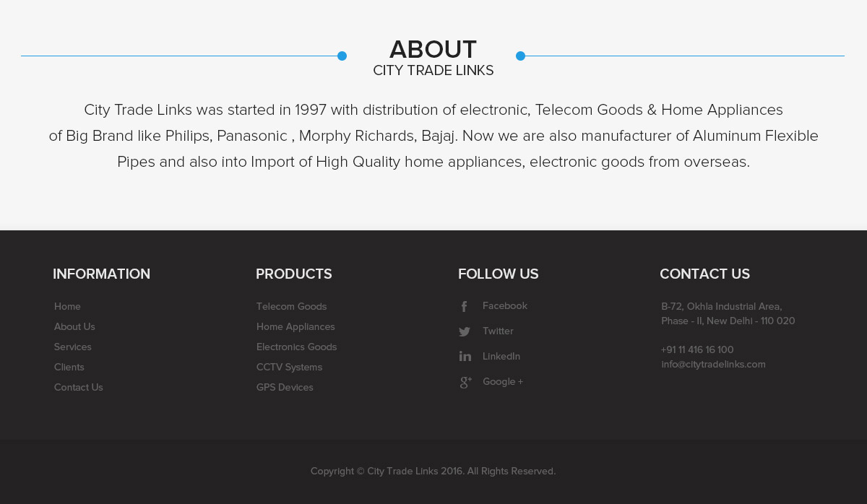Click the Facebook icon in footer
Image resolution: width=867 pixels, height=504 pixels.
(x=465, y=307)
